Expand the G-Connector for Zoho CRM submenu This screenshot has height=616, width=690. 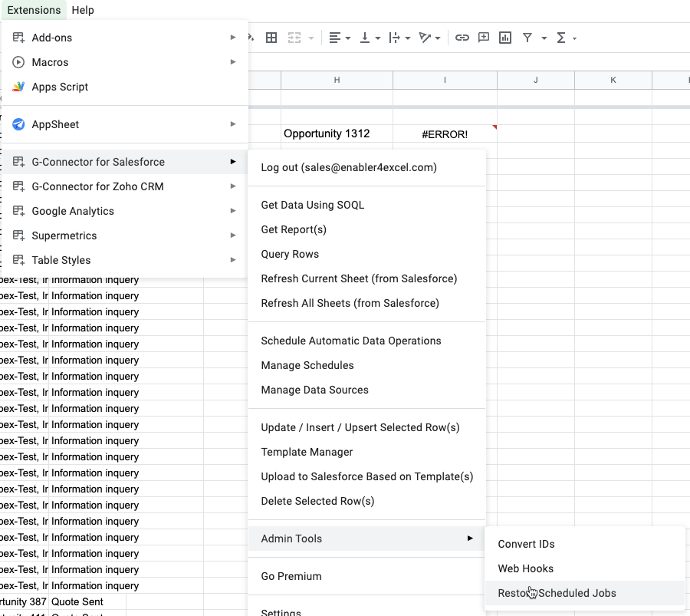pos(125,186)
